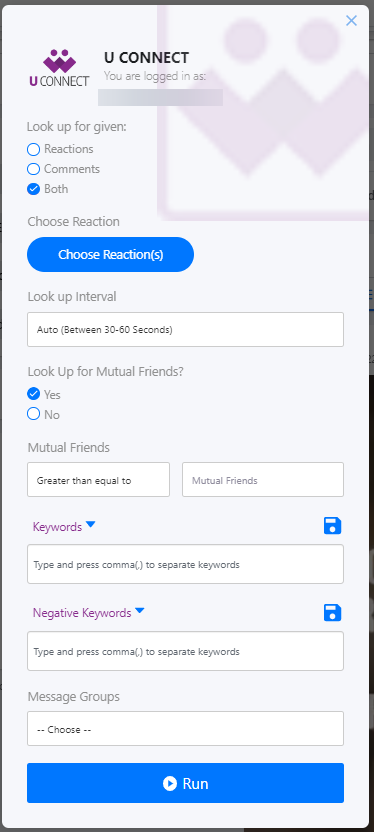
Task: Expand the Negative Keywords arrow
Action: coord(140,611)
